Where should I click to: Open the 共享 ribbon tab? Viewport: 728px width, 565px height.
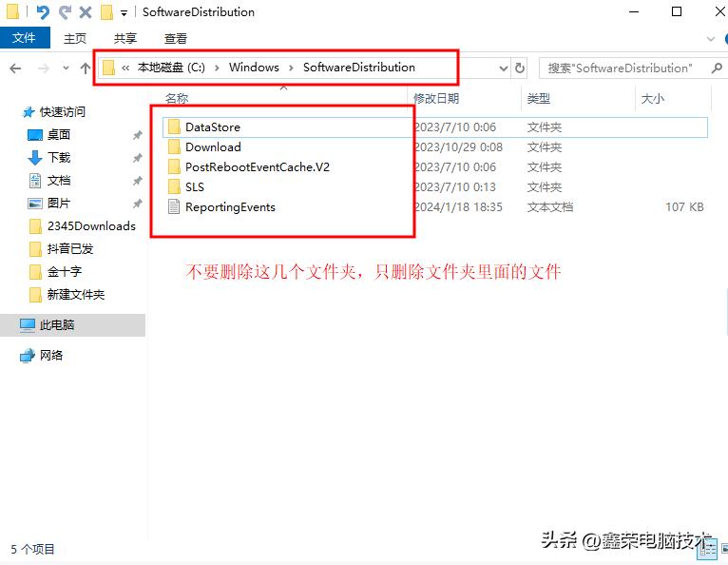point(125,38)
